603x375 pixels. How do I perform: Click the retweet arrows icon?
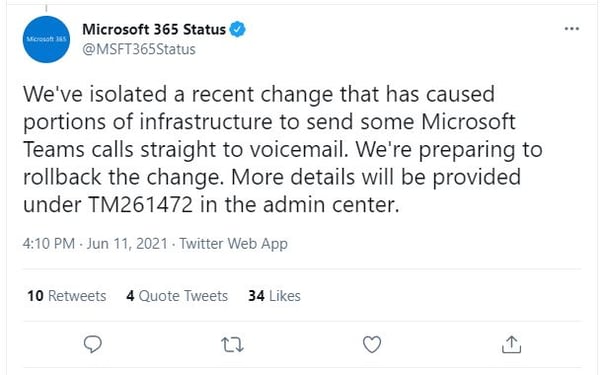[x=233, y=345]
